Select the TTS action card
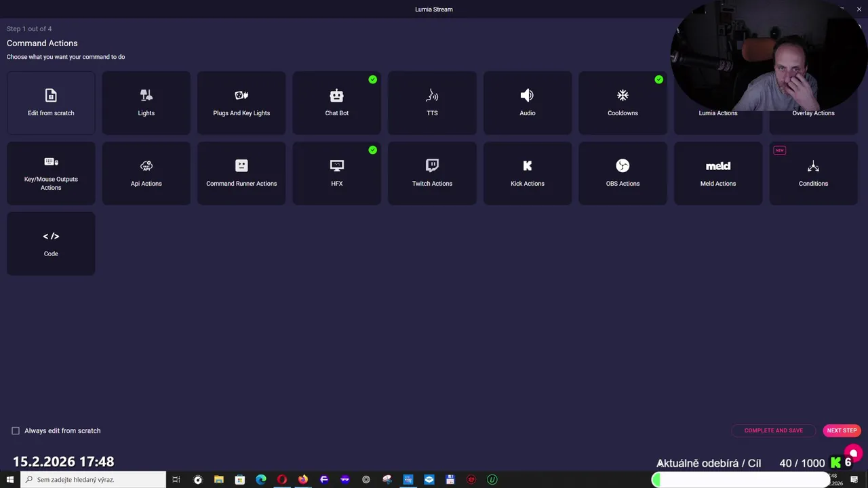 [x=432, y=103]
